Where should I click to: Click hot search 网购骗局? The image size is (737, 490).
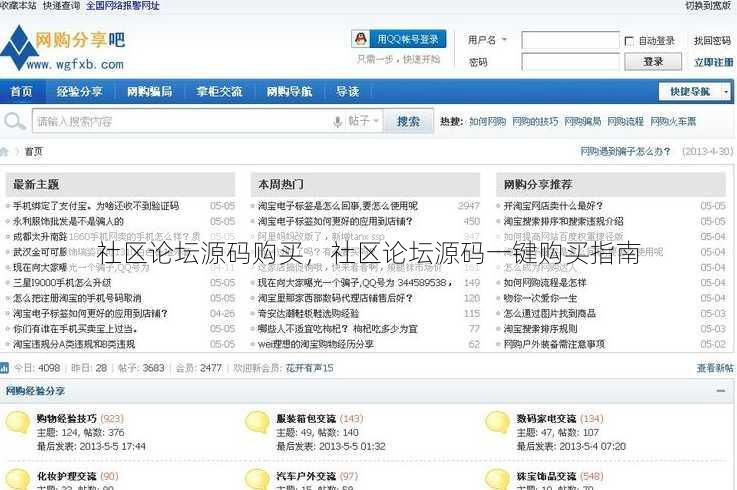click(583, 121)
